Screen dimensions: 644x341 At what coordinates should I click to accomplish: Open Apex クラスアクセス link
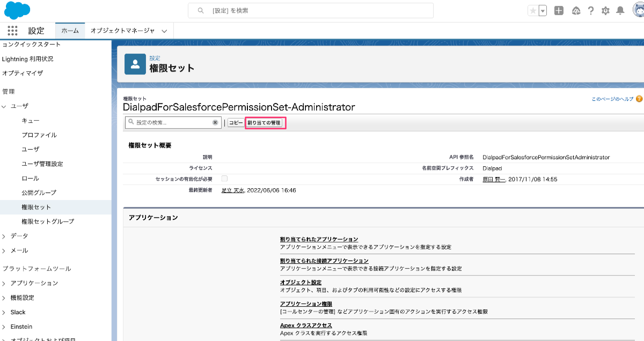click(306, 325)
